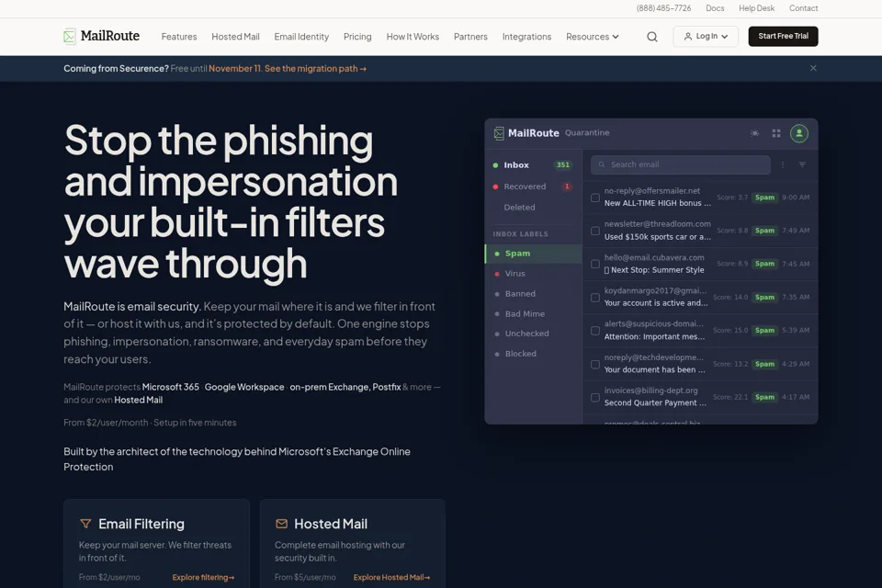Click the inline Hosted Mail text link
Image resolution: width=882 pixels, height=588 pixels.
coord(139,400)
